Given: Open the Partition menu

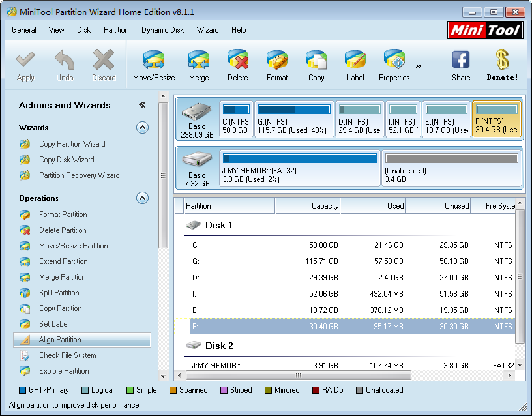Looking at the screenshot, I should tap(116, 30).
